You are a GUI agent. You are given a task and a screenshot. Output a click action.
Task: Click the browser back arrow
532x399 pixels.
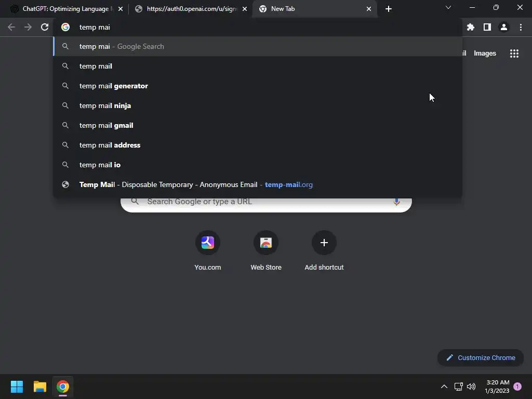pos(11,27)
